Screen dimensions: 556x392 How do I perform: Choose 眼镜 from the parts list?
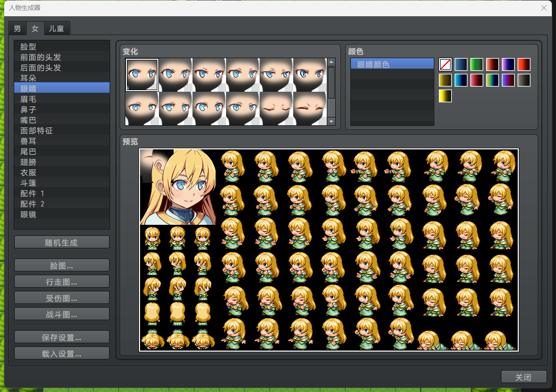click(x=62, y=214)
